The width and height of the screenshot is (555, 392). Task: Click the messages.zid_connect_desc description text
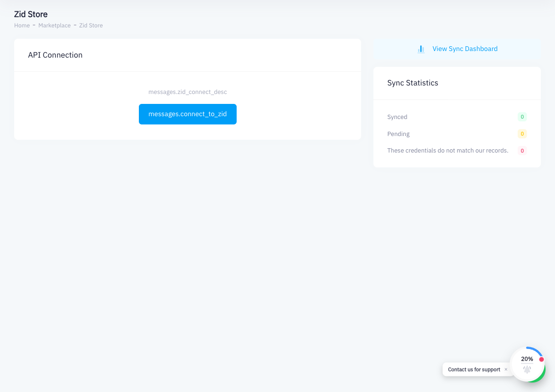pos(188,92)
